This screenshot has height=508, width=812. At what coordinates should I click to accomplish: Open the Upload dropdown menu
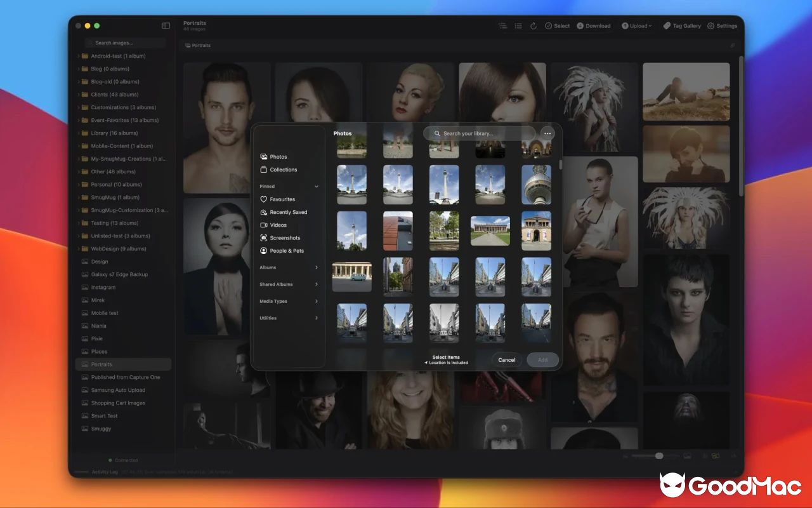(x=637, y=25)
